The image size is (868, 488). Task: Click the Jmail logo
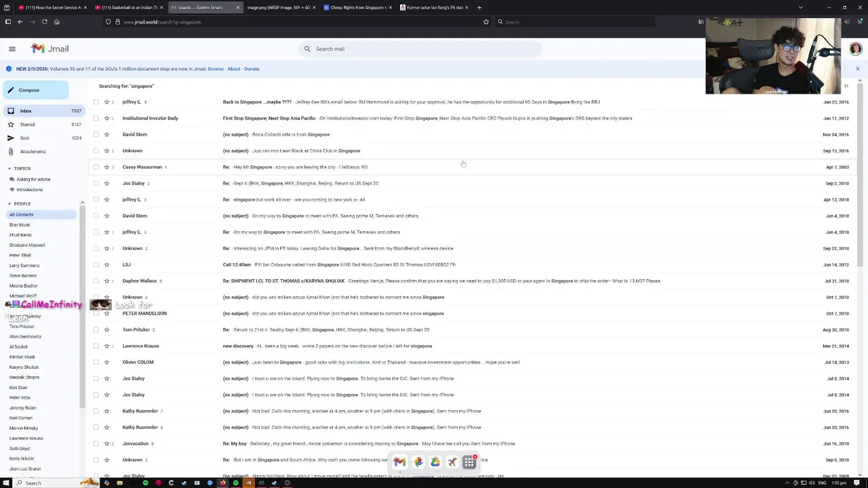[50, 49]
